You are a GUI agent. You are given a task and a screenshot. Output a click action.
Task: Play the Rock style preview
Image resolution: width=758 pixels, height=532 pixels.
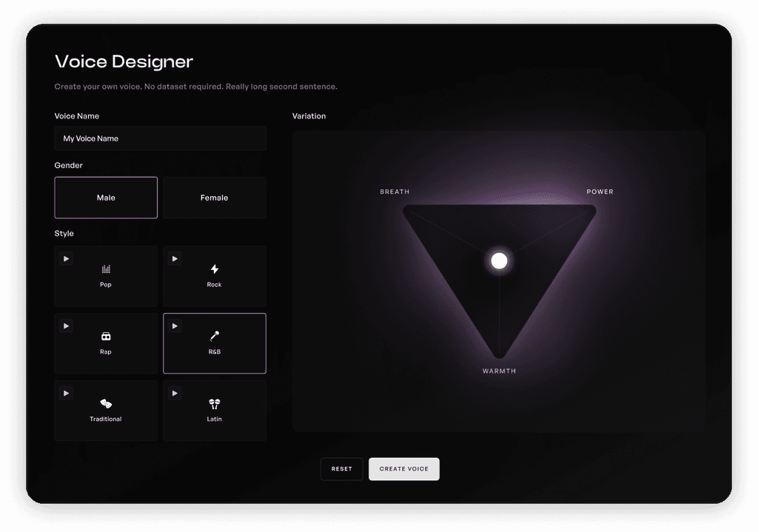click(175, 258)
